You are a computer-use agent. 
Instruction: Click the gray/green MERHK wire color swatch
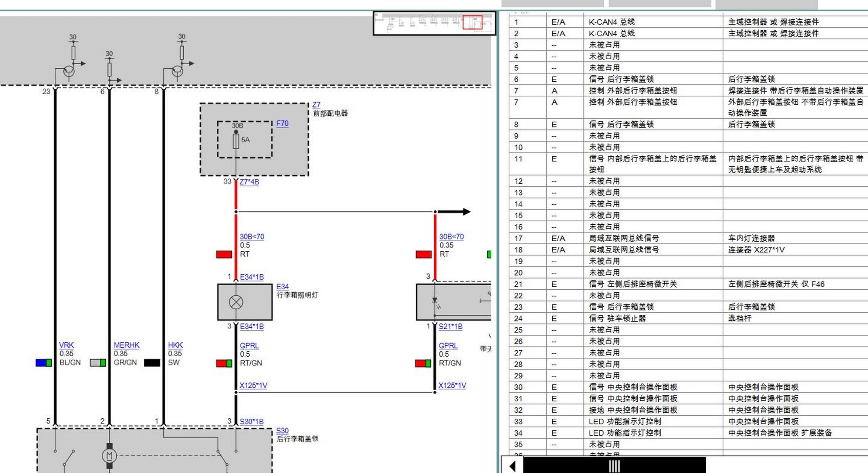98,363
